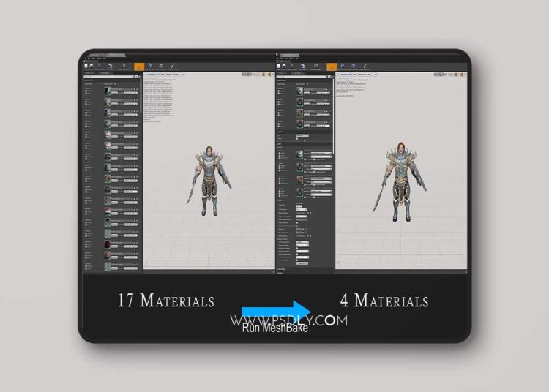Click the first material thumbnail in left editor list

coord(108,91)
